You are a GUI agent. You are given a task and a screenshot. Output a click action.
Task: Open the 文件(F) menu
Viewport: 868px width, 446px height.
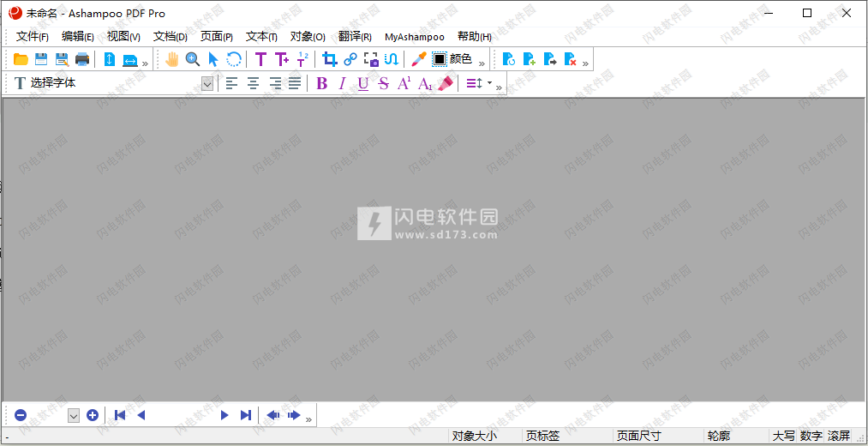coord(33,37)
